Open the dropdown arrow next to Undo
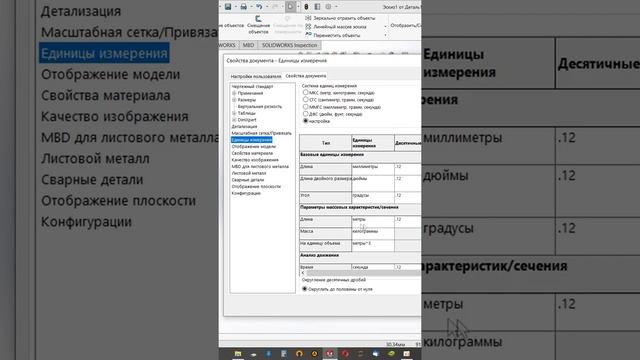Viewport: 640px width, 360px height. [267, 7]
